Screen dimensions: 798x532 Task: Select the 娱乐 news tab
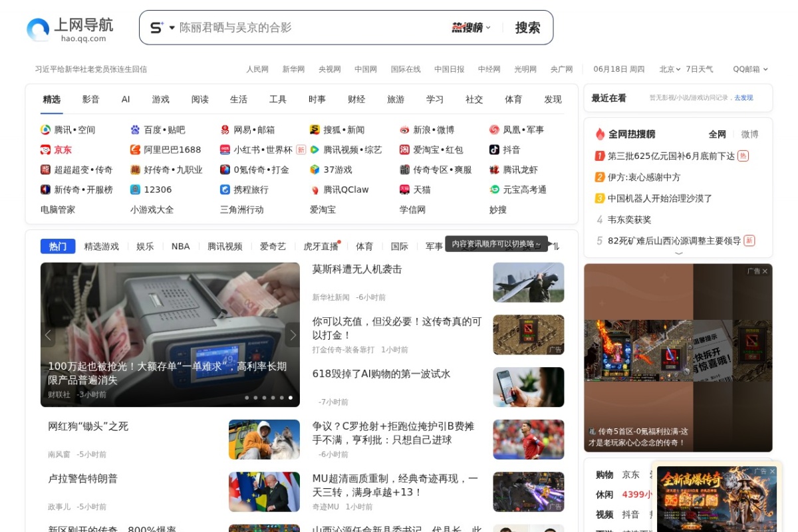(145, 246)
